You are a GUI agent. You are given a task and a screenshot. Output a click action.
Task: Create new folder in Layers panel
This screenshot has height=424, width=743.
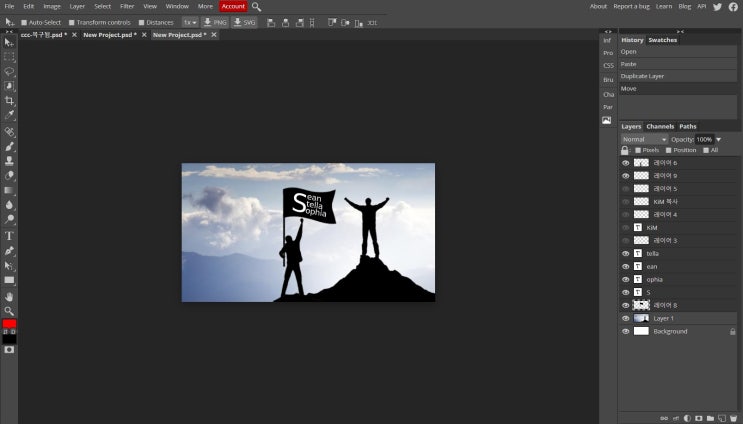point(710,418)
